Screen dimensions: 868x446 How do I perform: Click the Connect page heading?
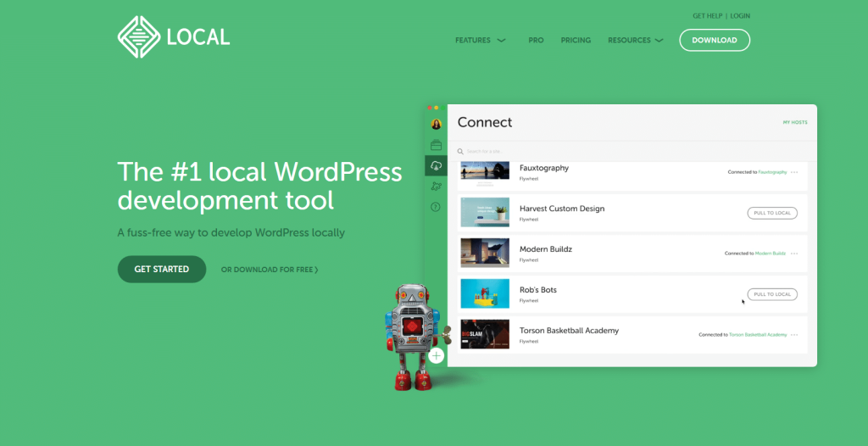coord(485,122)
